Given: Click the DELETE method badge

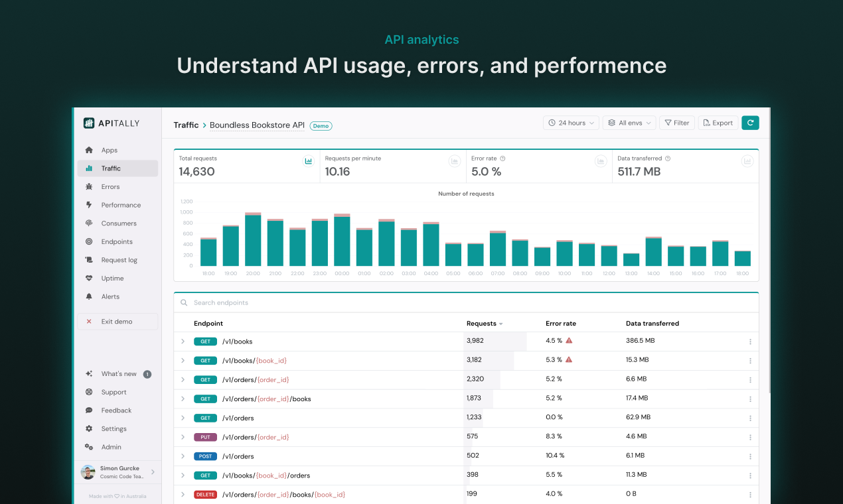Looking at the screenshot, I should coord(206,495).
